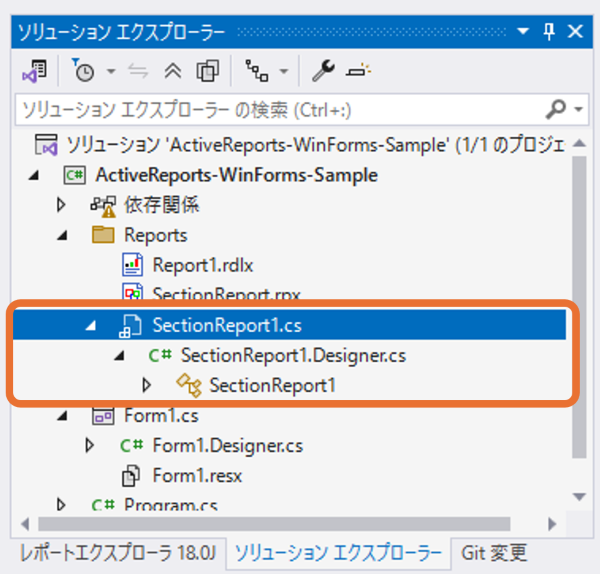Viewport: 600px width, 574px height.
Task: Click horizontal scrollbar left arrow
Action: click(x=25, y=524)
